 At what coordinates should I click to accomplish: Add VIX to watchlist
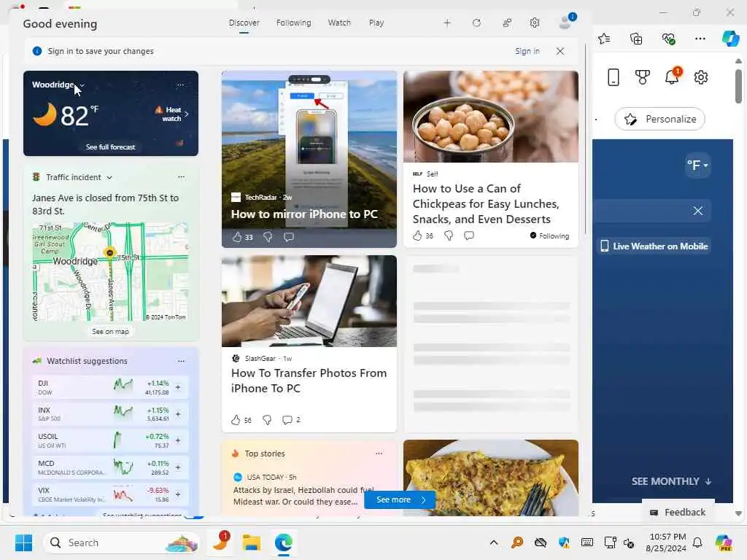(x=178, y=494)
